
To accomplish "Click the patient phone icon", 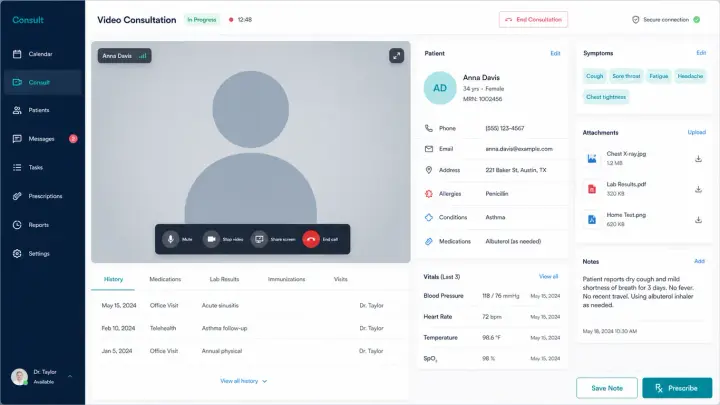I will pyautogui.click(x=428, y=129).
